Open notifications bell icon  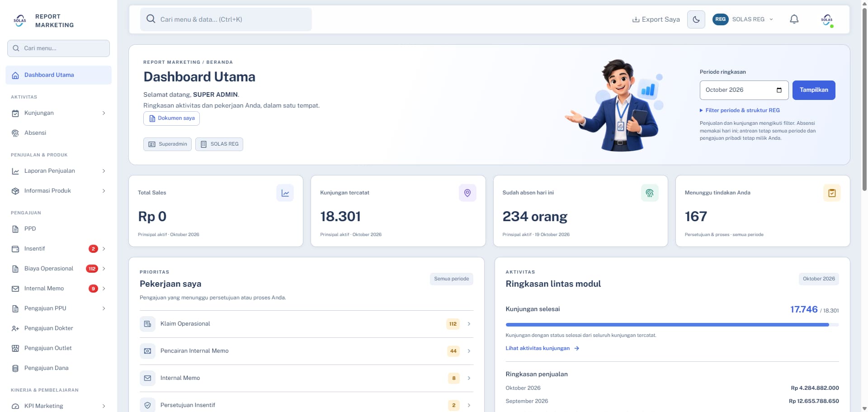(794, 19)
